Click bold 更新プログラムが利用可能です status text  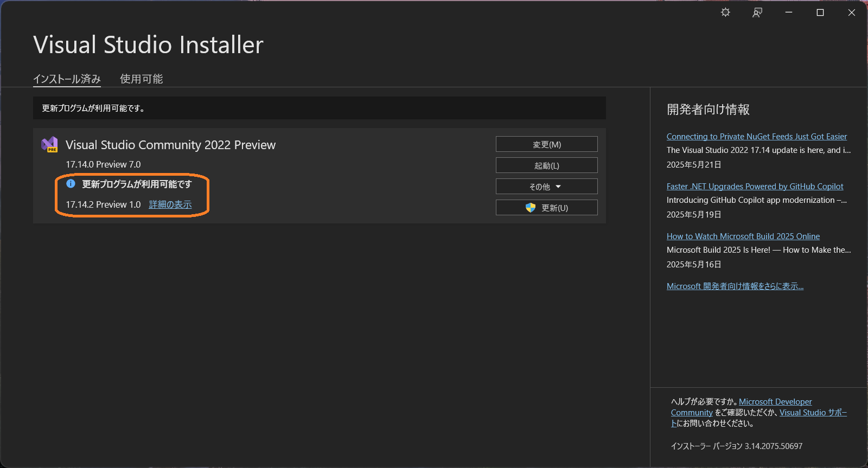[137, 184]
